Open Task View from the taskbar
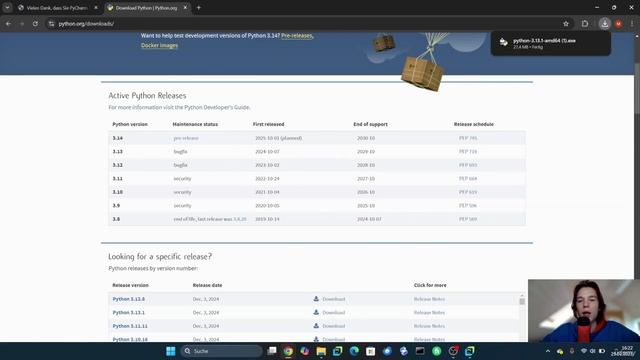The image size is (640, 360). point(272,351)
